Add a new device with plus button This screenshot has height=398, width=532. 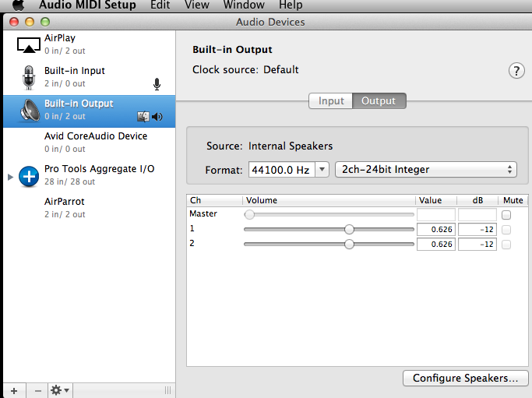point(14,391)
